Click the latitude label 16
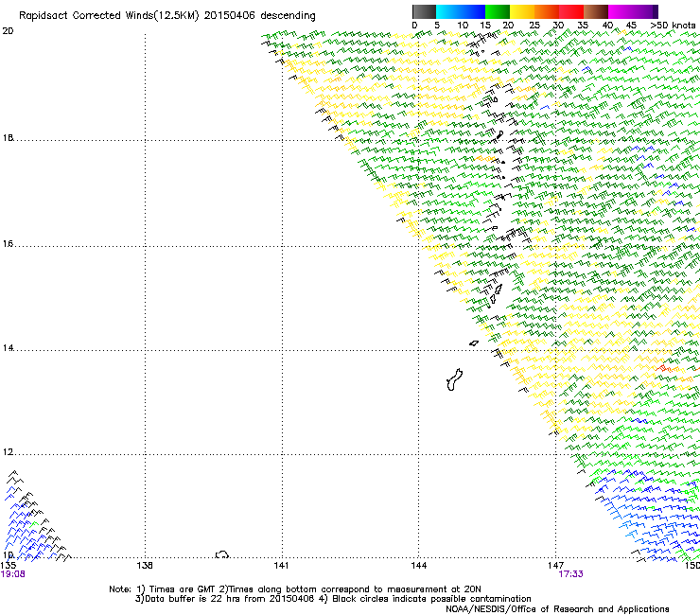Image resolution: width=700 pixels, height=615 pixels. tap(8, 244)
